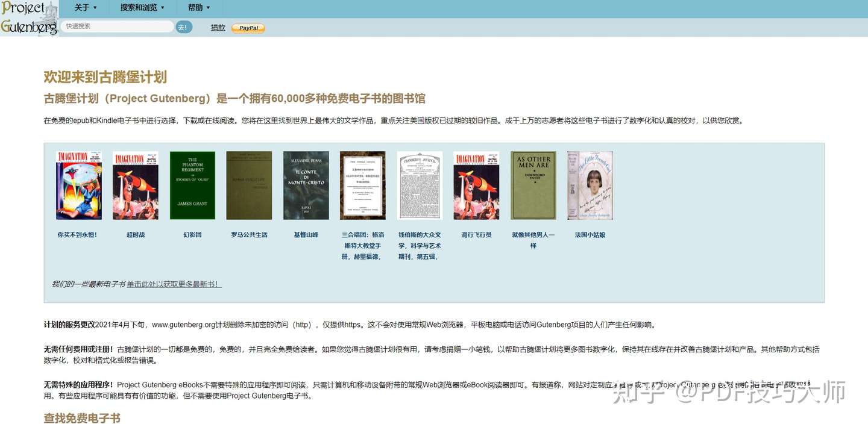Click the 去! search button
Screen dimensions: 868x427
(183, 27)
